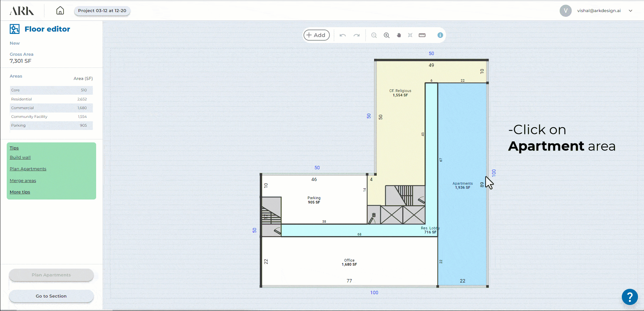Open the Build wall tip link

pyautogui.click(x=20, y=158)
